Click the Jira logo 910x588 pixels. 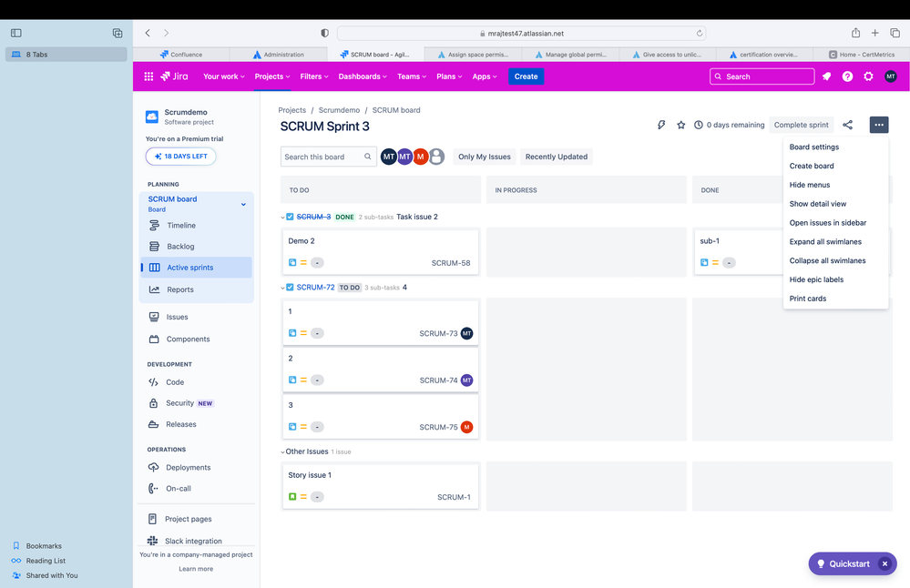pyautogui.click(x=174, y=76)
